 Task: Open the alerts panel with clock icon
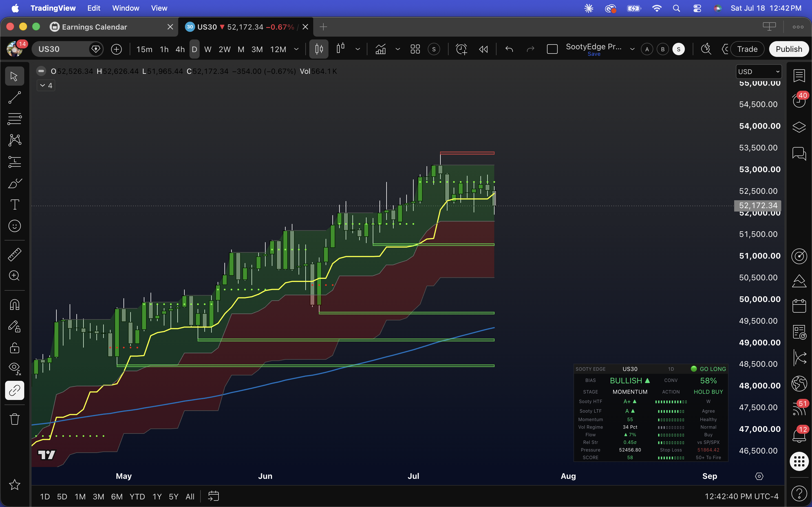point(799,100)
